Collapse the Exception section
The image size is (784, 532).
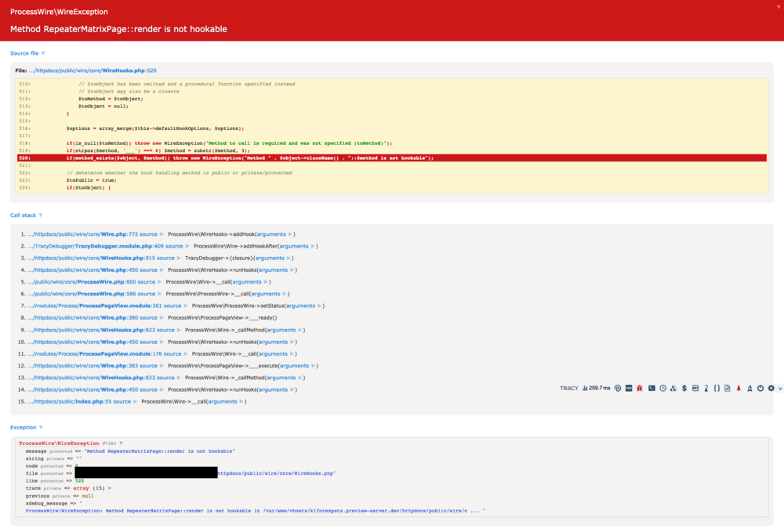[x=25, y=427]
